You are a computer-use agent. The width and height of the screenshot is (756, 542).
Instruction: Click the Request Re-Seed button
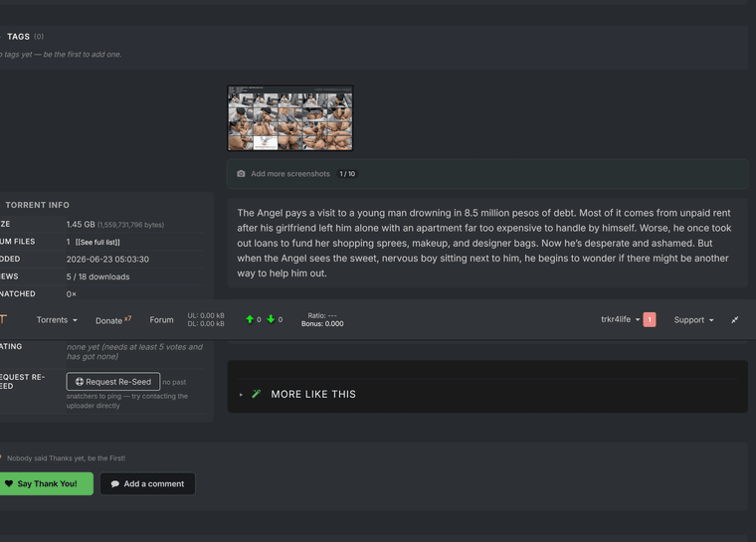point(113,382)
